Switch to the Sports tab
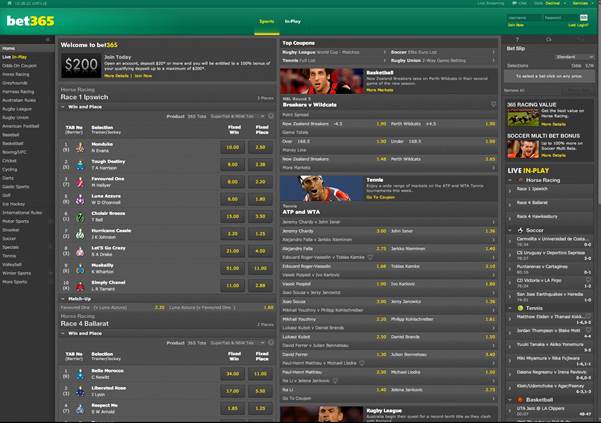The height and width of the screenshot is (423, 601). tap(267, 21)
